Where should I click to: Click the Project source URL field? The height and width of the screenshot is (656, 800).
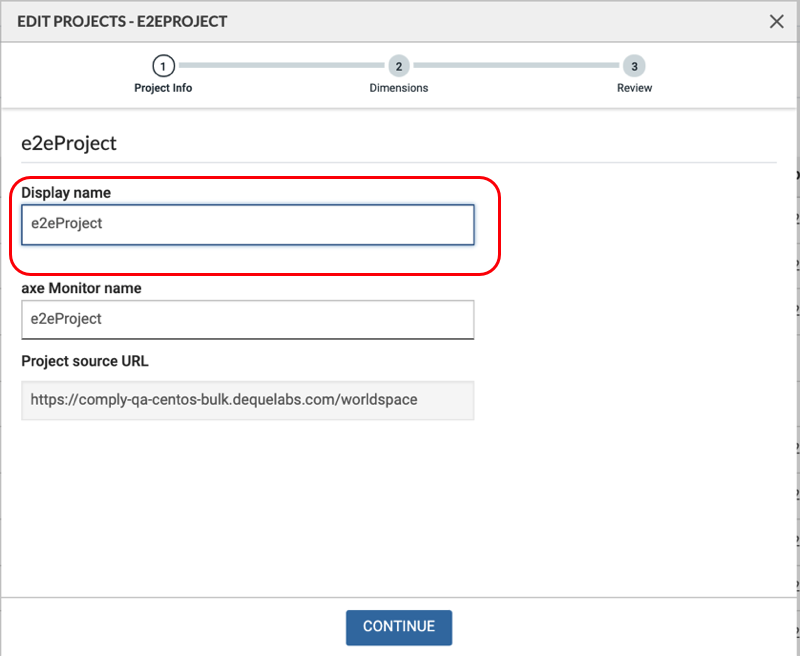247,400
